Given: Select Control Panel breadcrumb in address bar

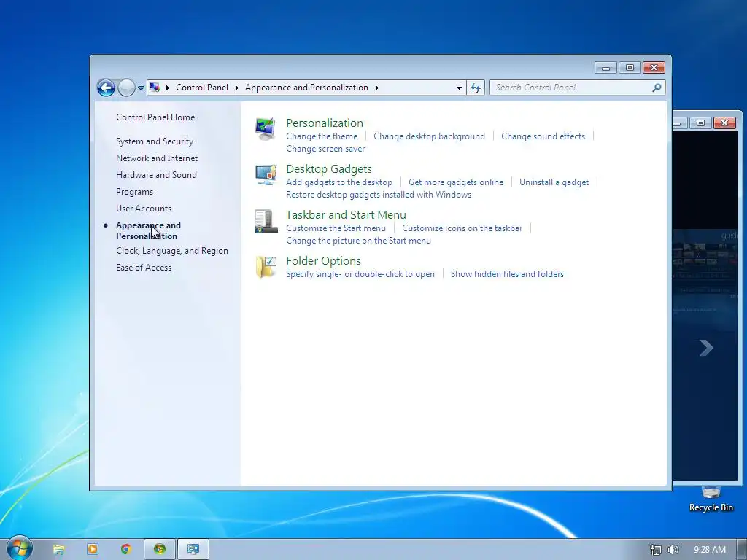Looking at the screenshot, I should (202, 87).
